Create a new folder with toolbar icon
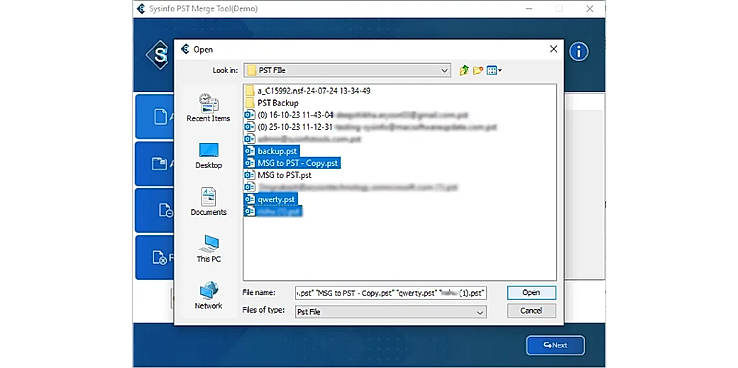The height and width of the screenshot is (368, 738). (x=478, y=71)
